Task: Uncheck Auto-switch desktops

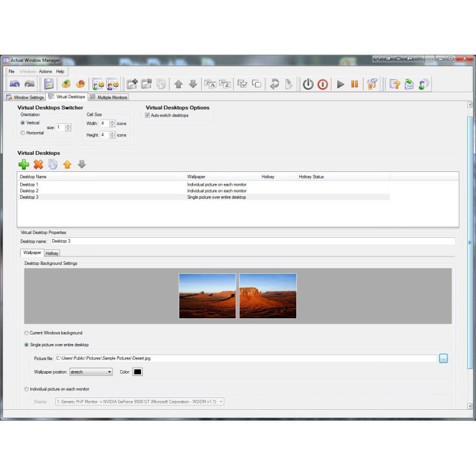Action: (148, 115)
